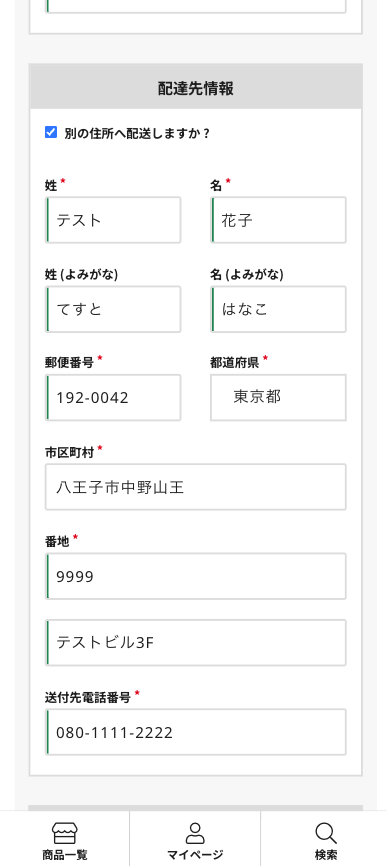The width and height of the screenshot is (387, 866).
Task: Open the 都道府県 dropdown showing 東京都
Action: [278, 397]
